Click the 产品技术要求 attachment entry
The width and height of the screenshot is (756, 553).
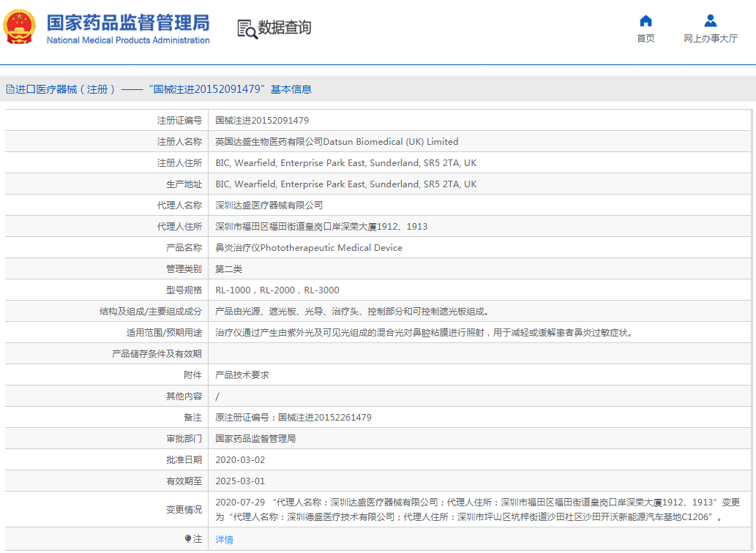(x=242, y=375)
